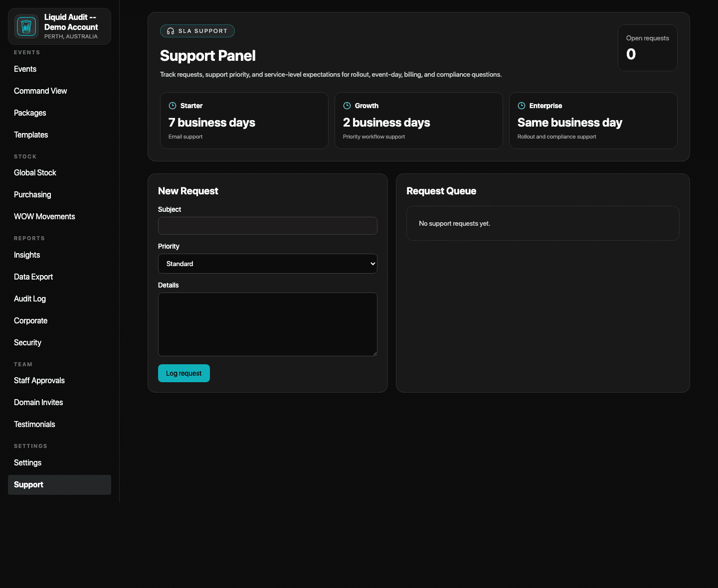Go to Security

[x=59, y=343]
